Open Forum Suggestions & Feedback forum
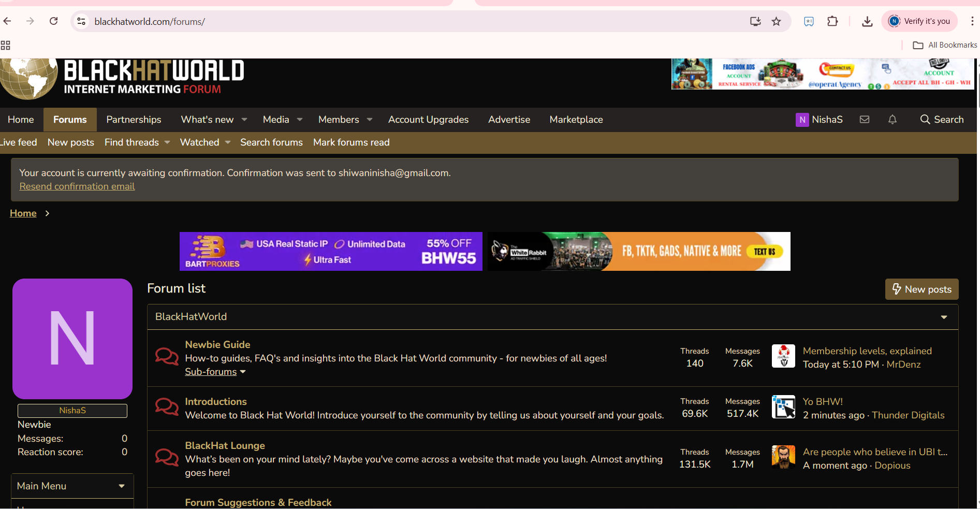Image resolution: width=980 pixels, height=509 pixels. (x=258, y=503)
